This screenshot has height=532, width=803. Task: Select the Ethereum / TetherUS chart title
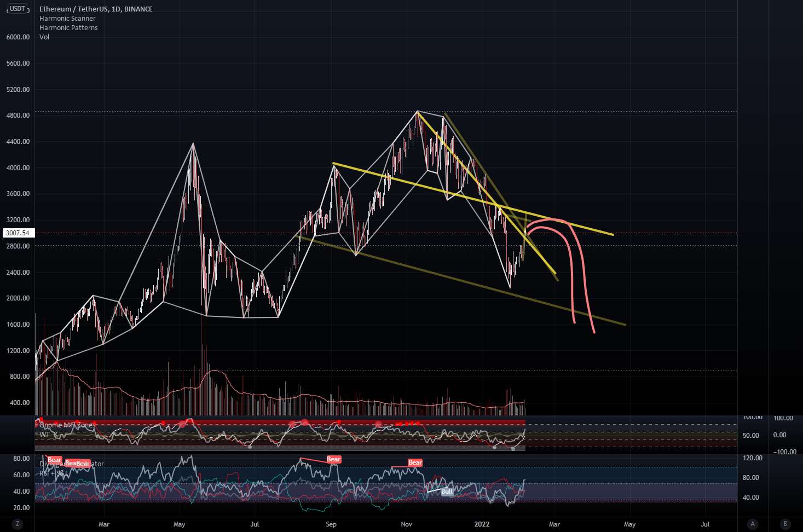[x=96, y=9]
